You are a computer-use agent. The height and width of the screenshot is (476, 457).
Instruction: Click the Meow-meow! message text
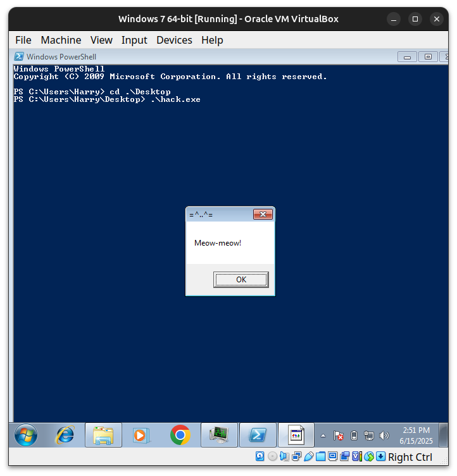tap(218, 243)
